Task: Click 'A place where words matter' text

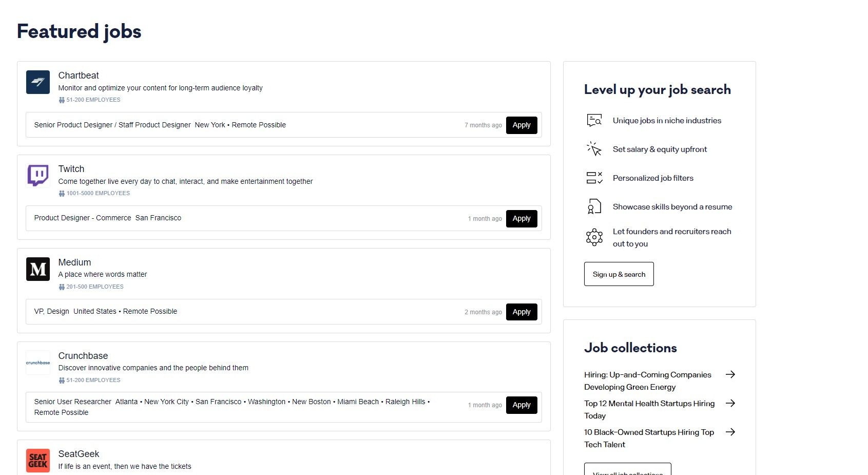Action: [x=103, y=274]
